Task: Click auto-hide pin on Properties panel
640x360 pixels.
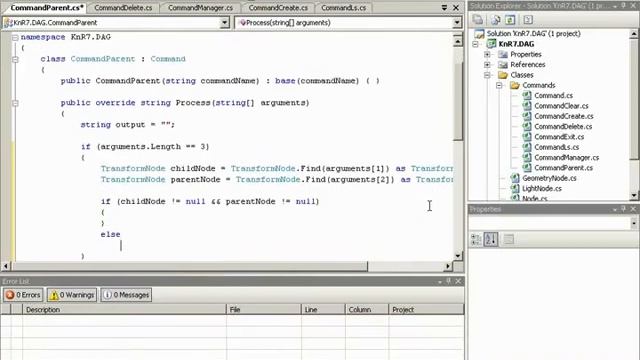Action: (623, 209)
